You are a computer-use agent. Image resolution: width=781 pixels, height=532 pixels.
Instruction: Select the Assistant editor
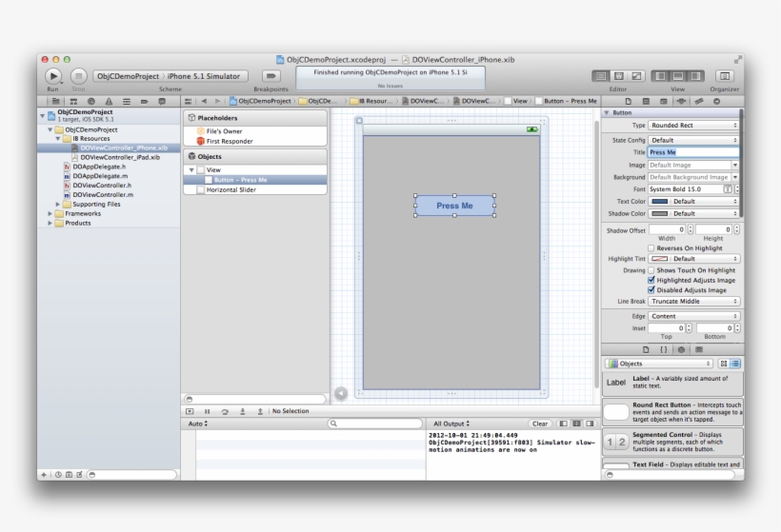click(619, 76)
